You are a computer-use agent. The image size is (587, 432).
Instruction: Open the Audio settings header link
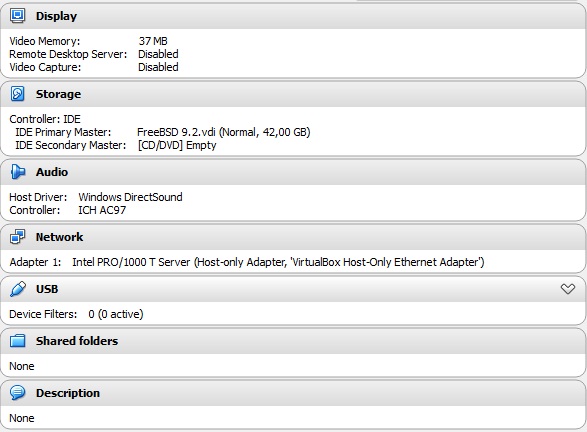coord(52,172)
